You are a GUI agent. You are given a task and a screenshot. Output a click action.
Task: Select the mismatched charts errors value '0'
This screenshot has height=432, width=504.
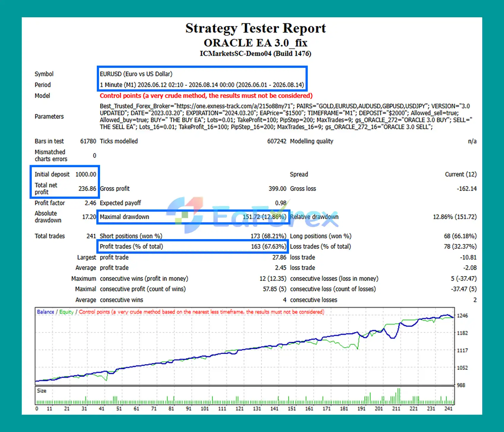tap(95, 155)
